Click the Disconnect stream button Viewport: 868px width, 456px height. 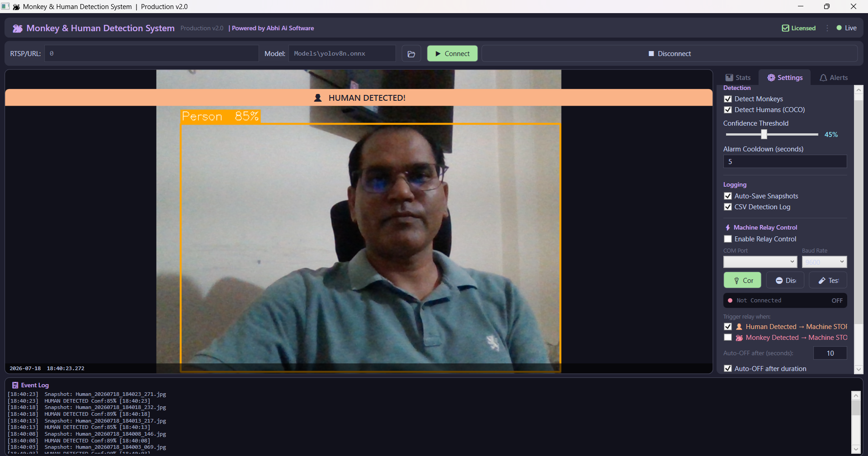click(x=670, y=54)
